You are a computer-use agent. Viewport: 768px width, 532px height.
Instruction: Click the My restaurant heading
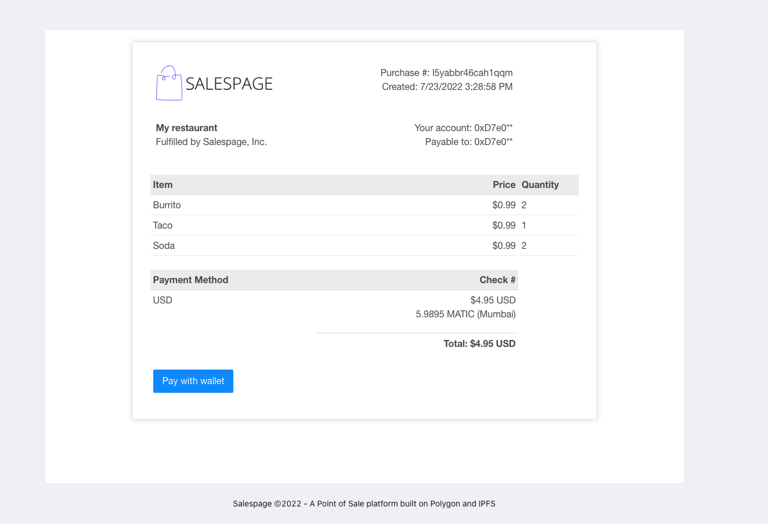point(186,128)
